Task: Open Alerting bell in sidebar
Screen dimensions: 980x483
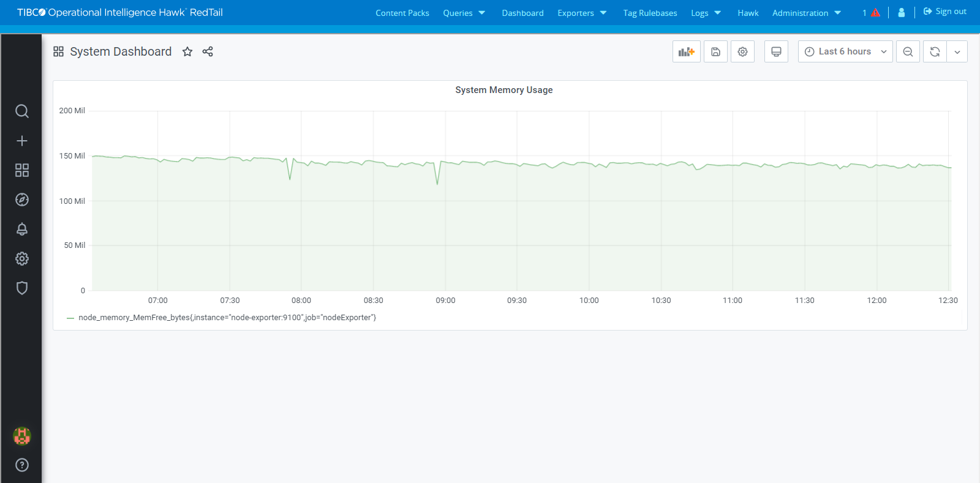Action: pyautogui.click(x=22, y=229)
